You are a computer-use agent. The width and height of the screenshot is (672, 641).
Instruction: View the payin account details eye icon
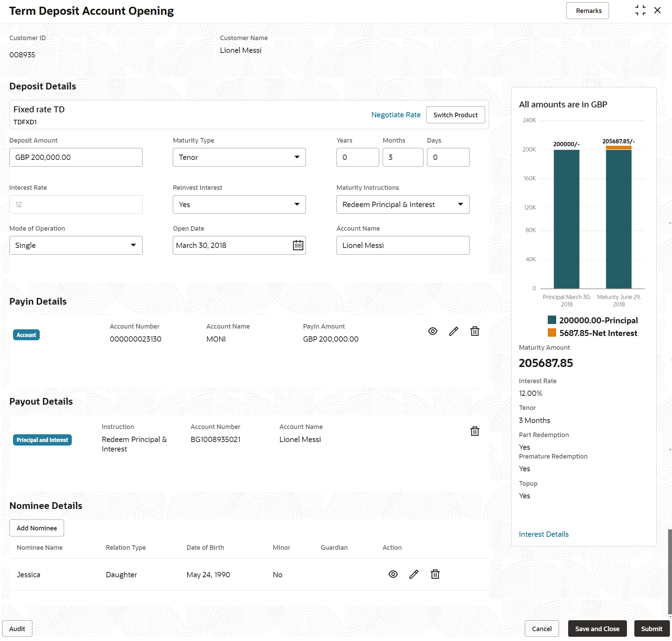tap(433, 331)
